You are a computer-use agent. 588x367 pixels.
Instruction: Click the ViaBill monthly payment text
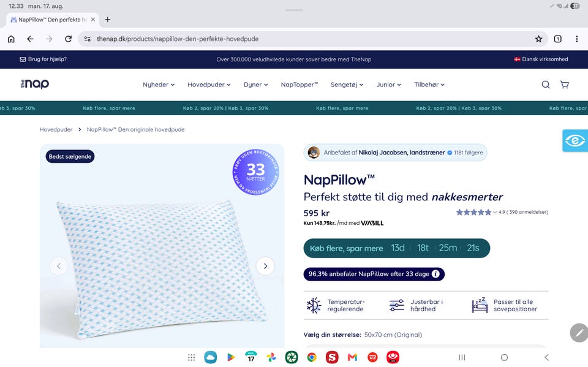[344, 223]
